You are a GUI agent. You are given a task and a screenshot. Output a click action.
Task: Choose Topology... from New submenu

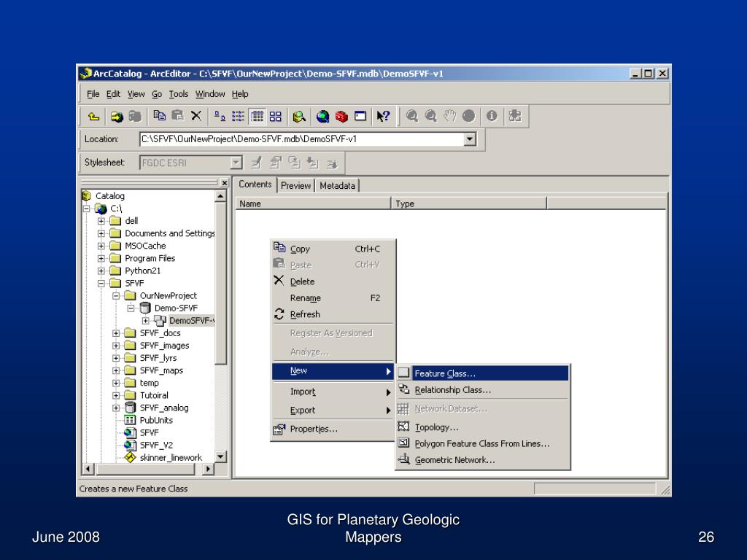point(482,427)
